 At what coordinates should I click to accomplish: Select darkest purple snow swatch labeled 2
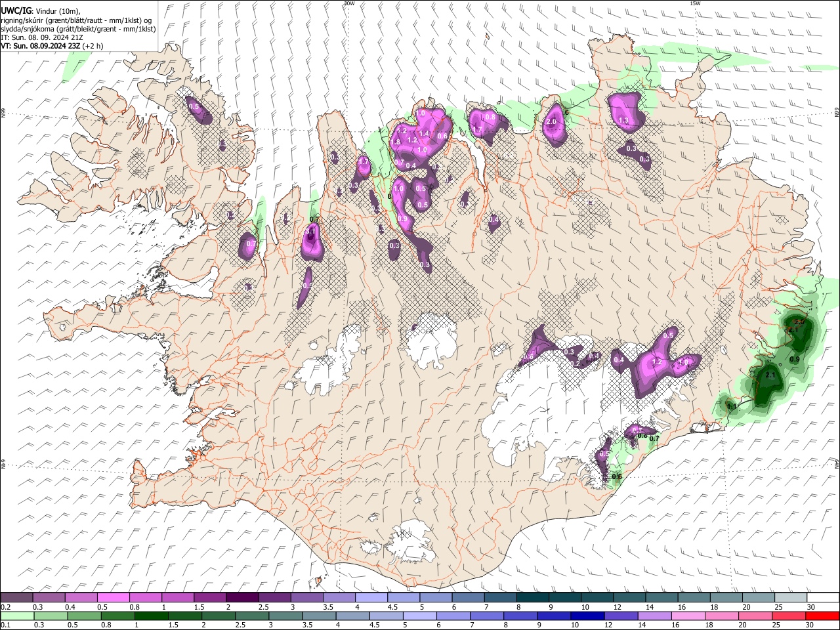coord(242,598)
